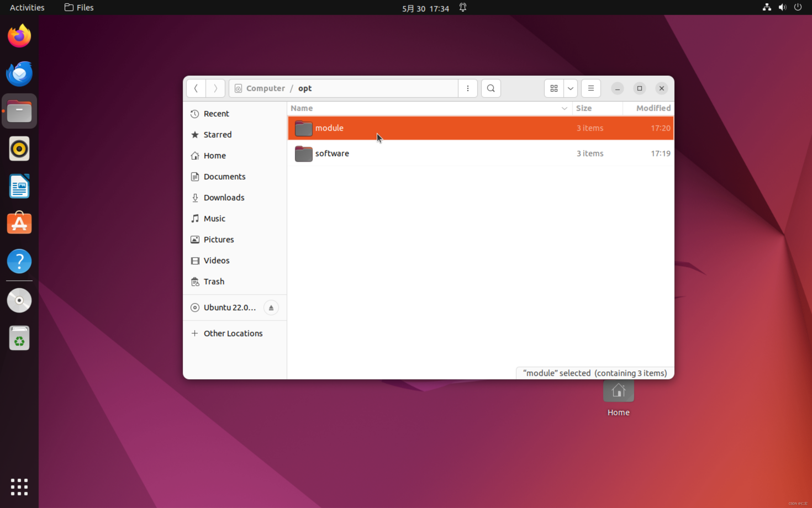Open Other Locations in the sidebar
Screen dimensions: 812x508
tap(233, 333)
